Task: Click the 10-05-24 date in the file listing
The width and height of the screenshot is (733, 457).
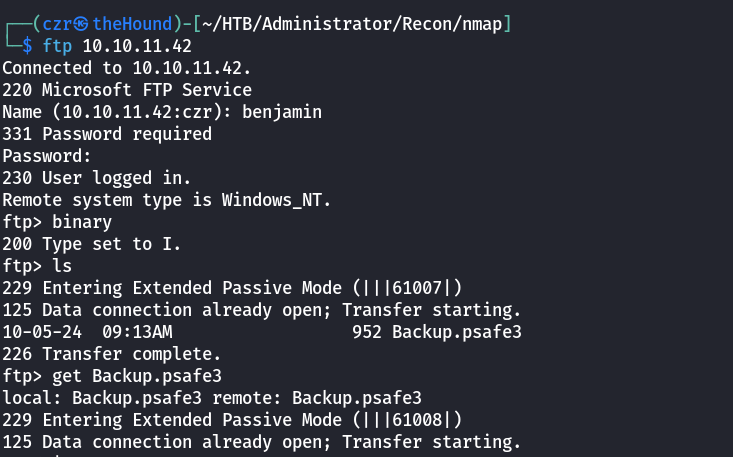Action: [x=35, y=331]
